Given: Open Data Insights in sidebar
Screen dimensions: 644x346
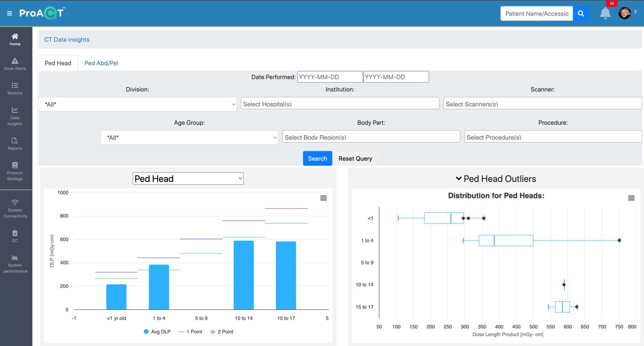Looking at the screenshot, I should click(x=15, y=116).
